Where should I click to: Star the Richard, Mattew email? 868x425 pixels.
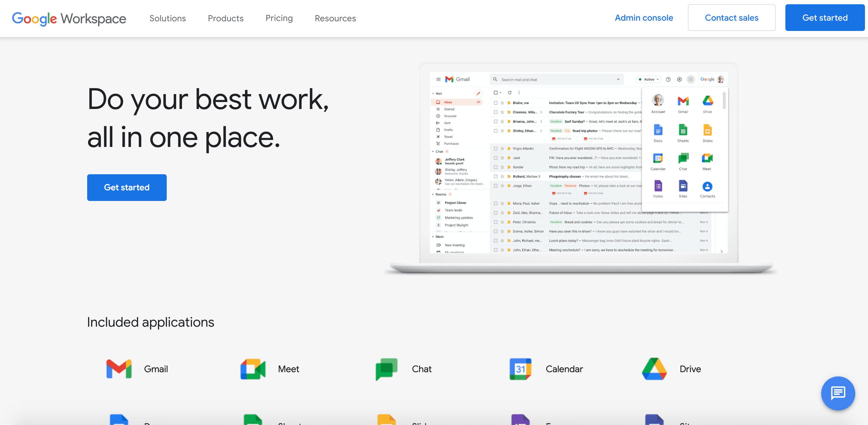502,176
